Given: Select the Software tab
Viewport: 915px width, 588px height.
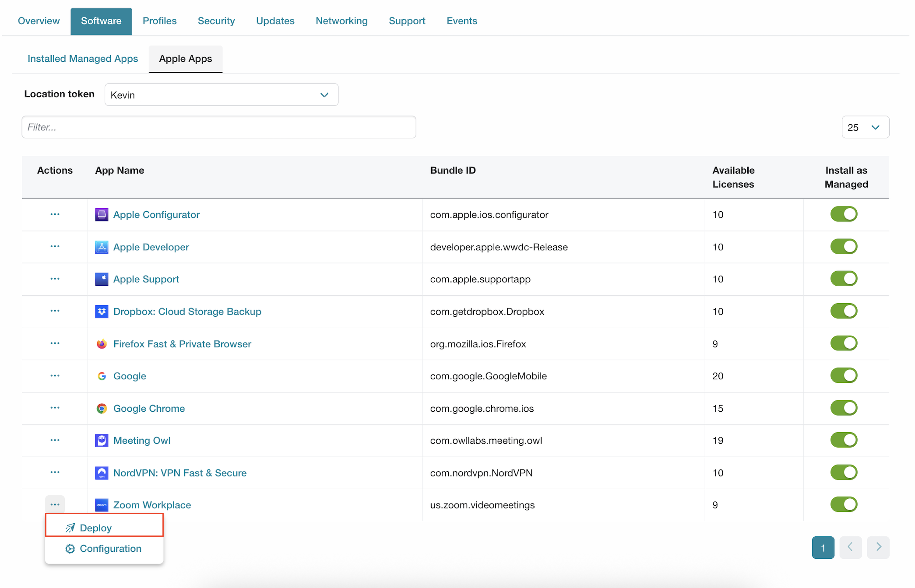Looking at the screenshot, I should point(101,21).
